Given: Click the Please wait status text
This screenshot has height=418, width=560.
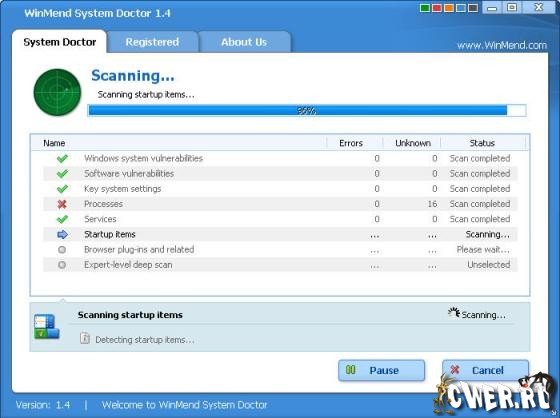Looking at the screenshot, I should coord(483,249).
